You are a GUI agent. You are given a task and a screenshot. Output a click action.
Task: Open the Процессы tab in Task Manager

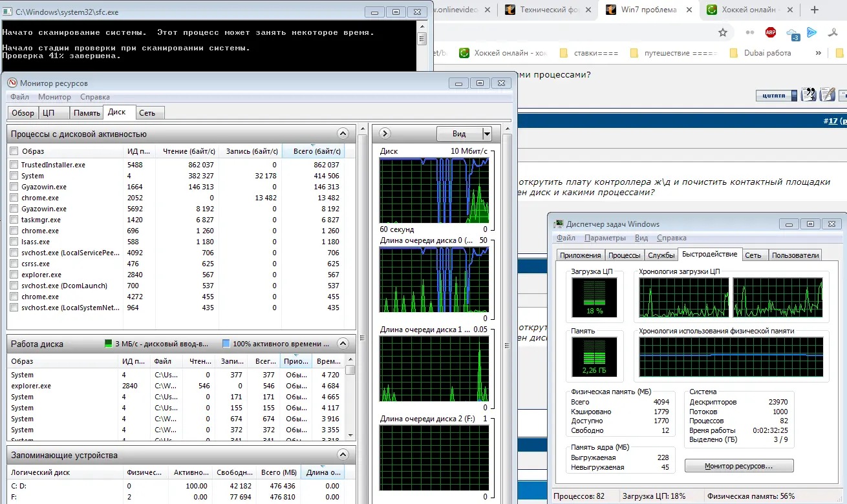tap(625, 255)
